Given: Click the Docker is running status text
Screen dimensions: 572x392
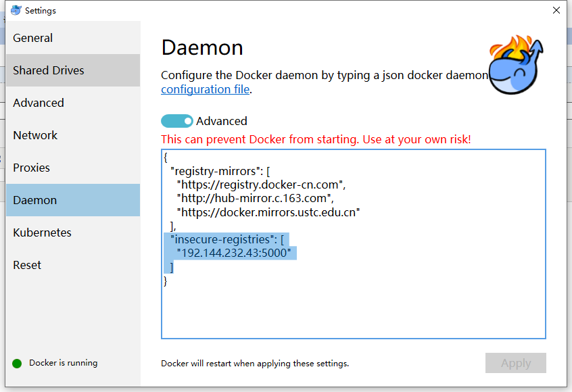Looking at the screenshot, I should [x=64, y=363].
